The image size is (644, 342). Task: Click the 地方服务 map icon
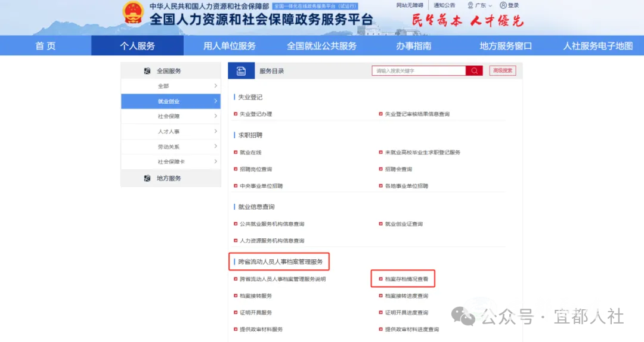point(147,178)
